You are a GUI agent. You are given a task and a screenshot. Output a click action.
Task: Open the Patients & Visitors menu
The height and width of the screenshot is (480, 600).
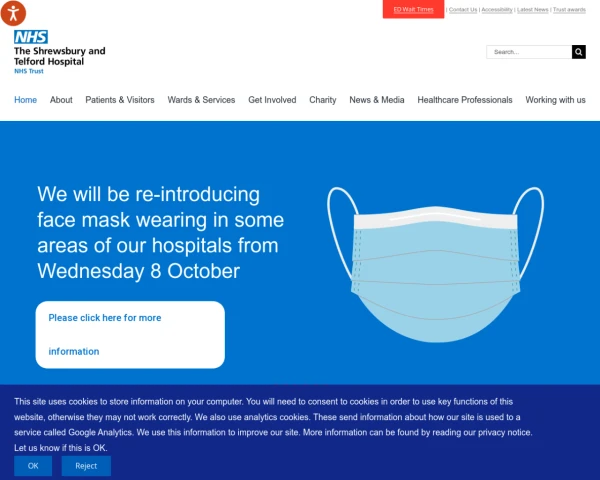(120, 100)
